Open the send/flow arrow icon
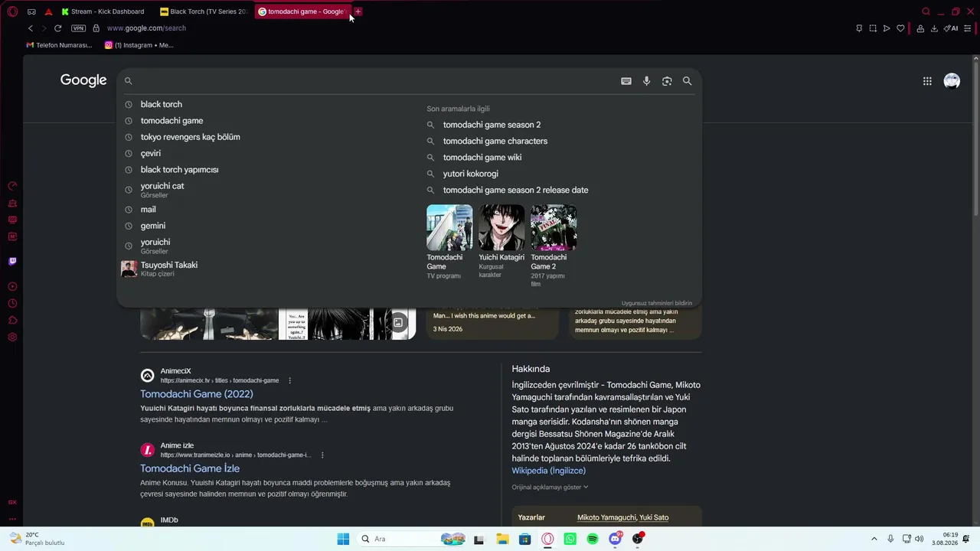Viewport: 980px width, 551px height. click(x=887, y=28)
